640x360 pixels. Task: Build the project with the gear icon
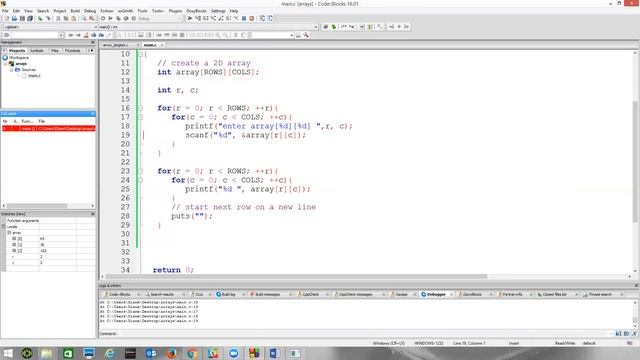click(103, 18)
